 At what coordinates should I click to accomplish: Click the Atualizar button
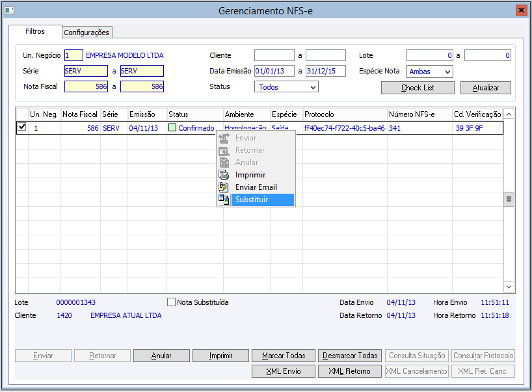pos(485,88)
